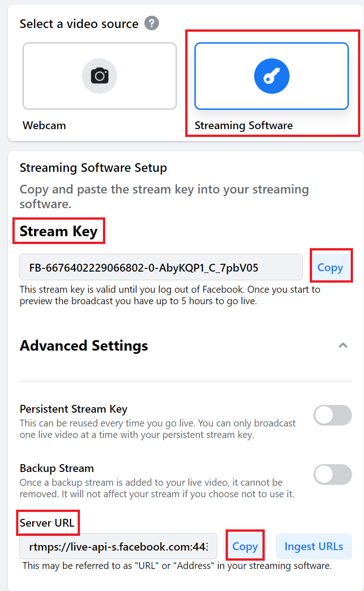The image size is (364, 591).
Task: Select the Streaming Software source card
Action: coord(272,76)
